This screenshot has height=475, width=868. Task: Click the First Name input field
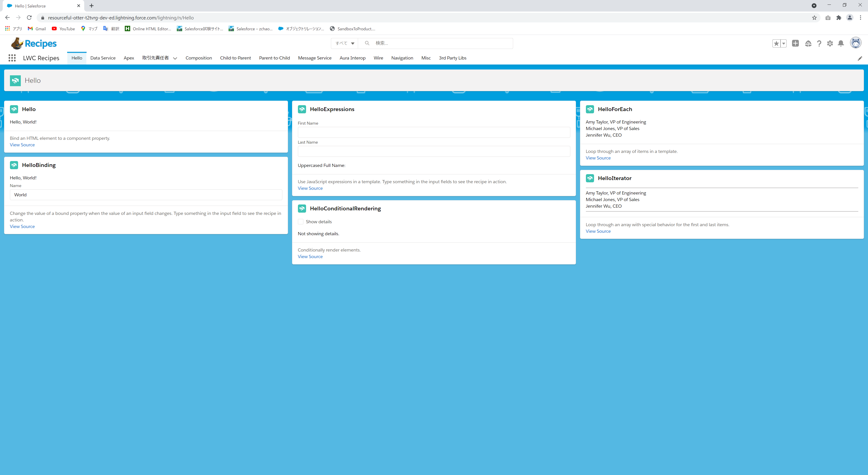click(x=434, y=132)
